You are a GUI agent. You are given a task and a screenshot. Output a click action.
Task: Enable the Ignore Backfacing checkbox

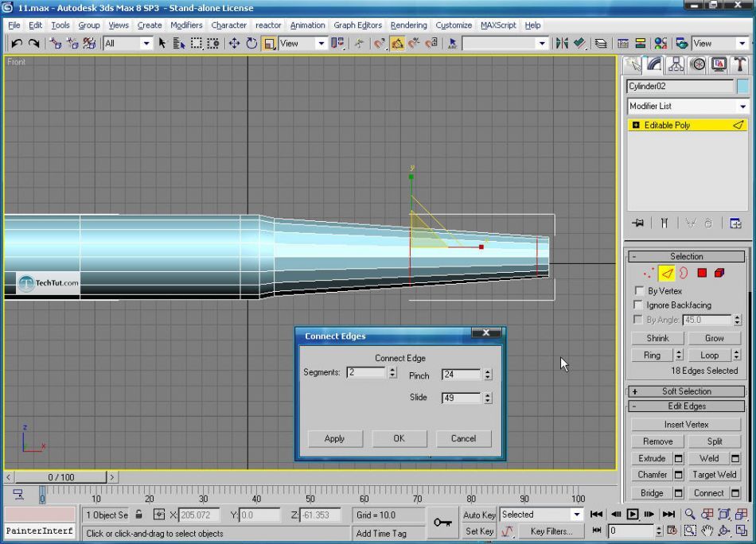pyautogui.click(x=638, y=305)
